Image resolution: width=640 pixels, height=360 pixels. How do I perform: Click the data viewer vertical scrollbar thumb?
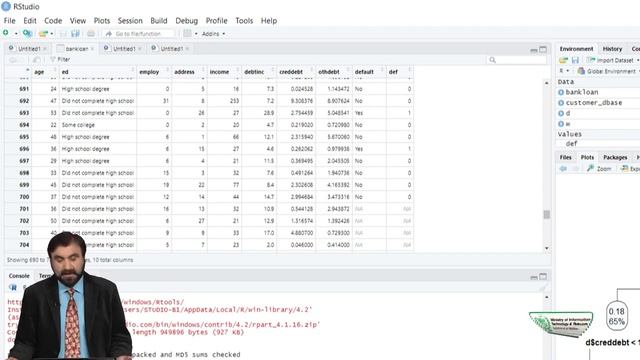point(547,214)
